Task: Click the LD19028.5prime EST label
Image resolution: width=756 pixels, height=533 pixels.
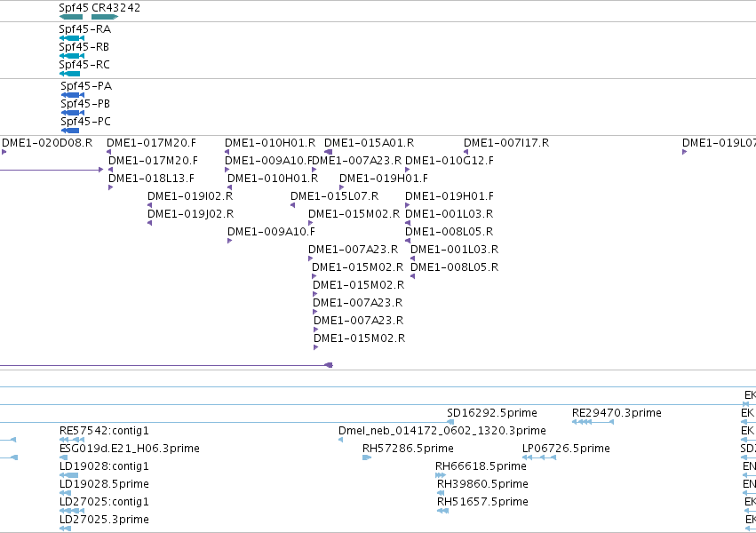Action: [x=104, y=484]
